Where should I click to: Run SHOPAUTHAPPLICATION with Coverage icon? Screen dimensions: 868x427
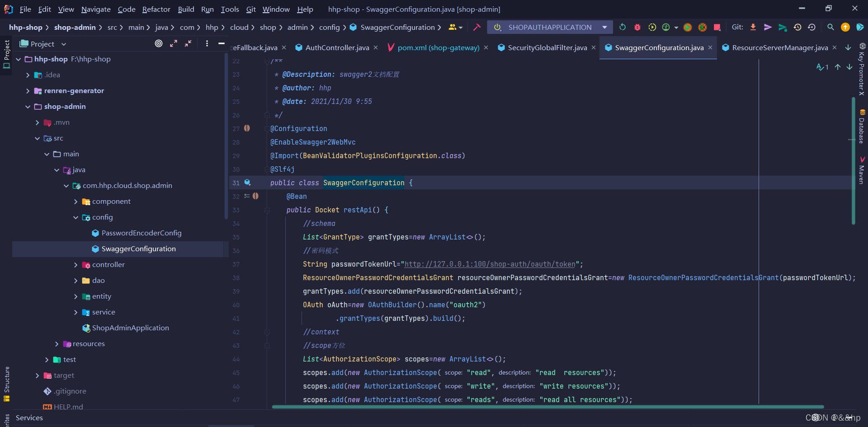point(652,27)
